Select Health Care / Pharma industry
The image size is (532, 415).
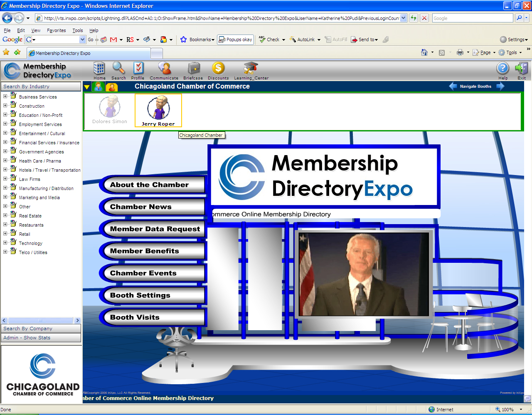tap(40, 161)
